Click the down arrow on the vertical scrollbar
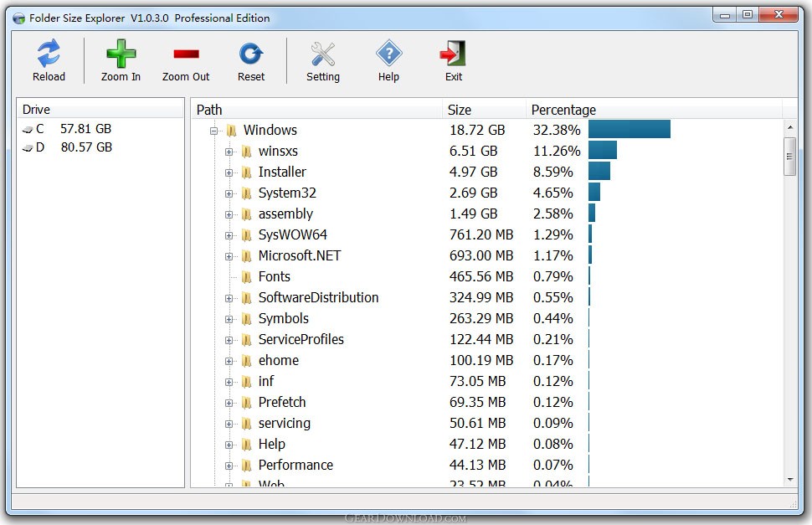 click(789, 478)
